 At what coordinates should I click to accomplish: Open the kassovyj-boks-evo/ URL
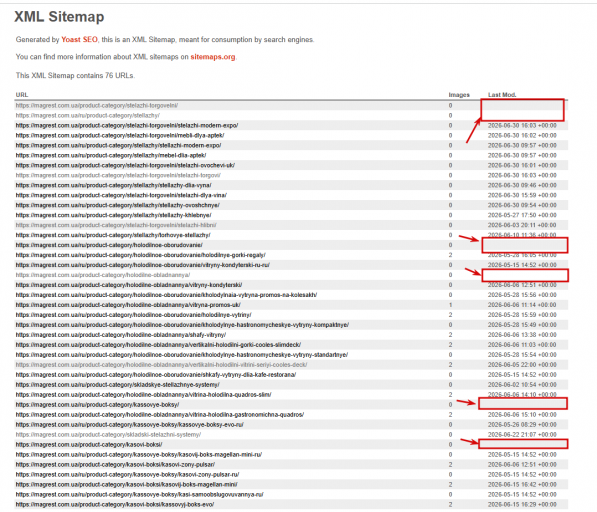115,504
